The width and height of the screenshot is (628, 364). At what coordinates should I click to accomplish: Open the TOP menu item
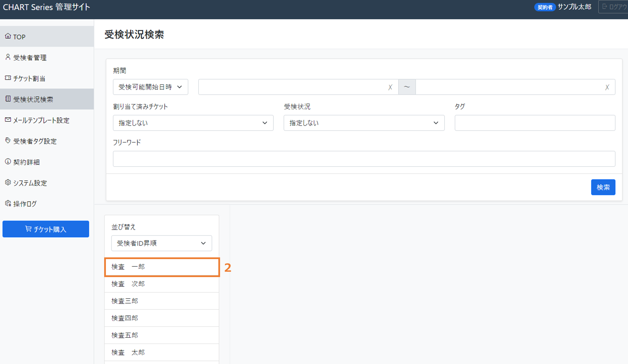pos(47,36)
